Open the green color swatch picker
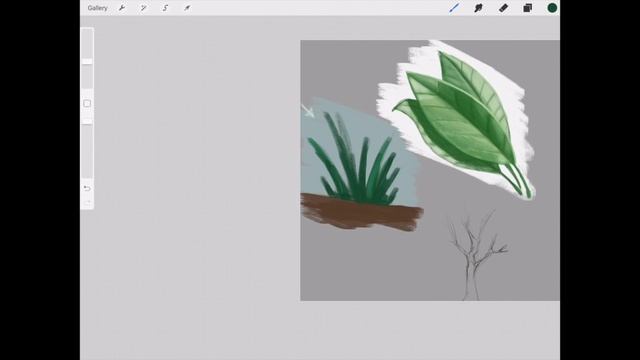This screenshot has width=640, height=360. (x=552, y=8)
